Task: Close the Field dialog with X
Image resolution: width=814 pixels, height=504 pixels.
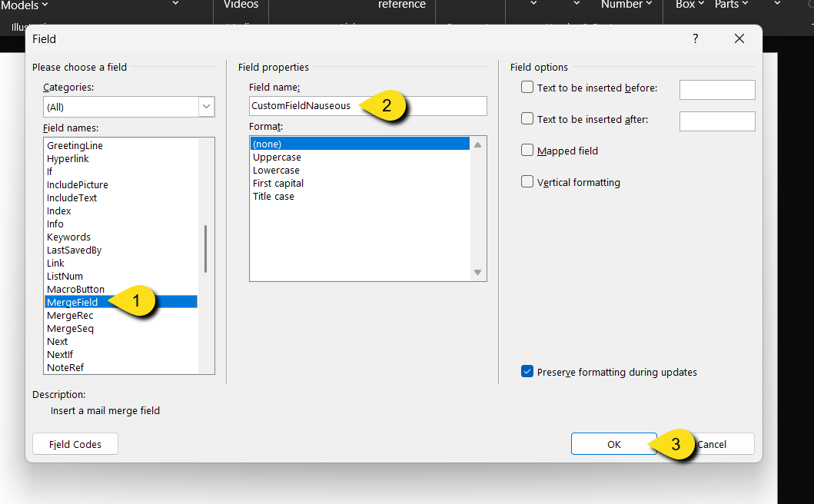Action: tap(739, 39)
